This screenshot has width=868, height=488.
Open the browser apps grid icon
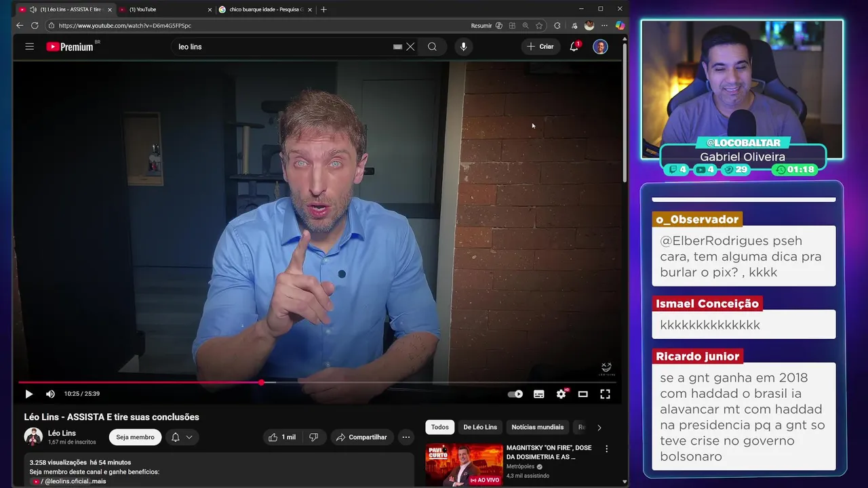tap(512, 26)
